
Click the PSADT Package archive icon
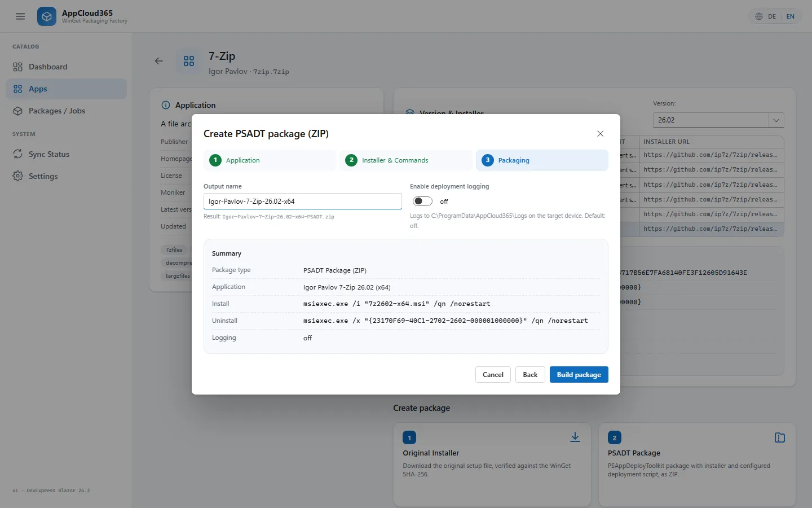780,437
